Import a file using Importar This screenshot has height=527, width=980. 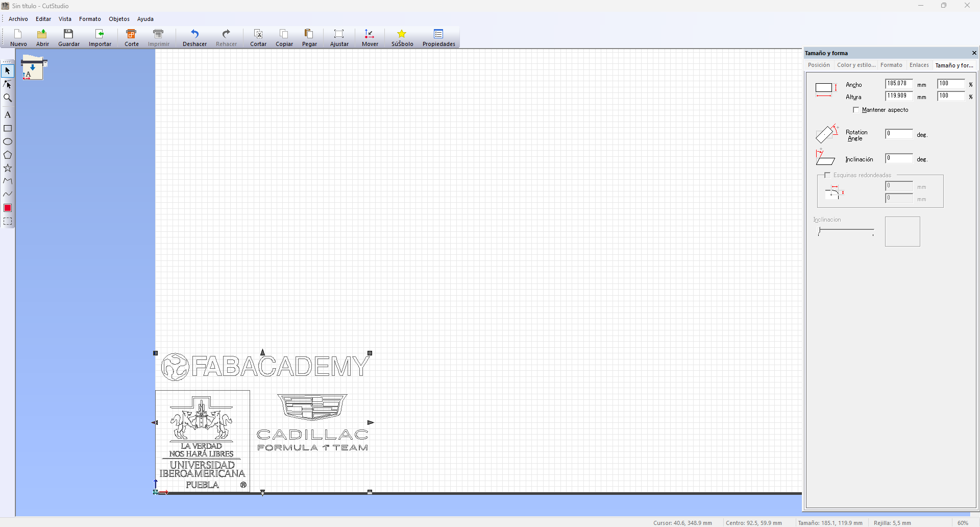point(100,38)
